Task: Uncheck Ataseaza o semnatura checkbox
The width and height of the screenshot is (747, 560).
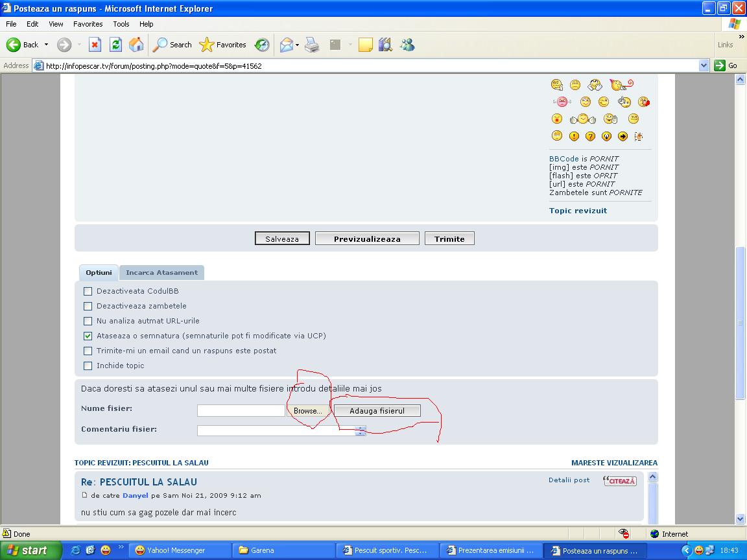Action: click(88, 336)
